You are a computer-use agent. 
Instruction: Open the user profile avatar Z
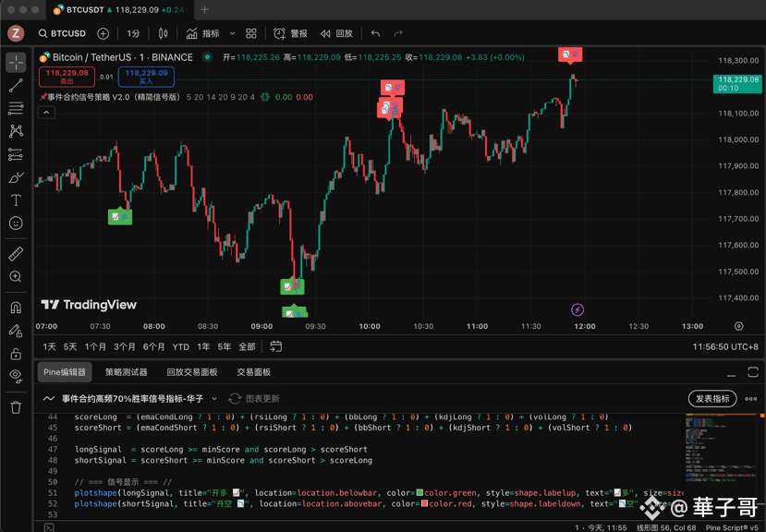click(16, 33)
